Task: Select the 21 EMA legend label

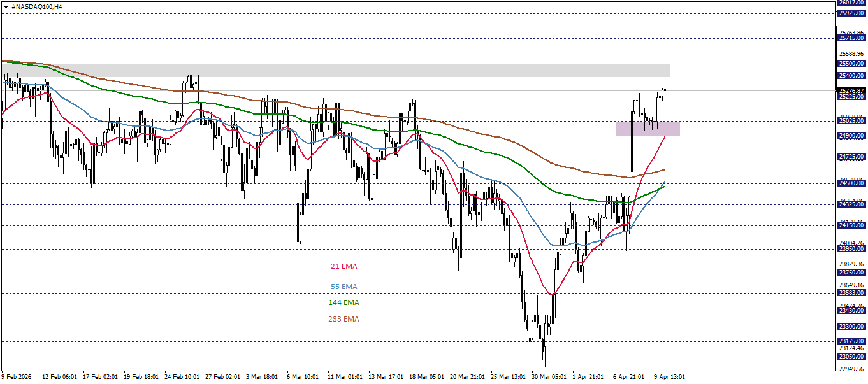Action: point(343,266)
